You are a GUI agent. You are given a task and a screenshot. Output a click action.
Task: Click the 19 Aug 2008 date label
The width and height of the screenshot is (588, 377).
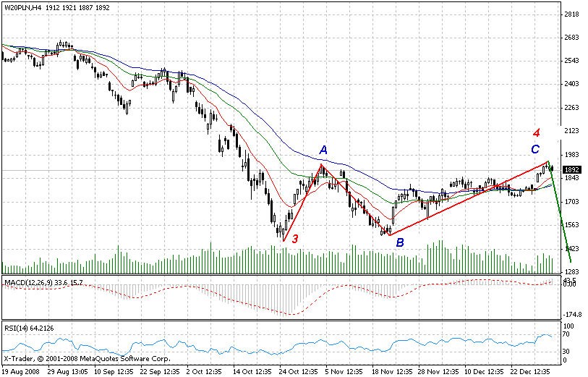click(x=21, y=372)
